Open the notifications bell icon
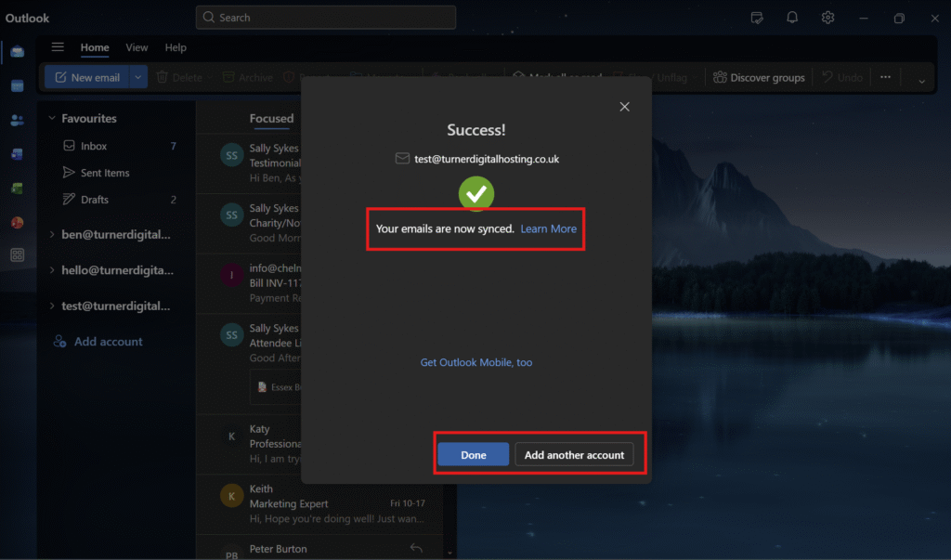The width and height of the screenshot is (951, 560). click(x=792, y=18)
